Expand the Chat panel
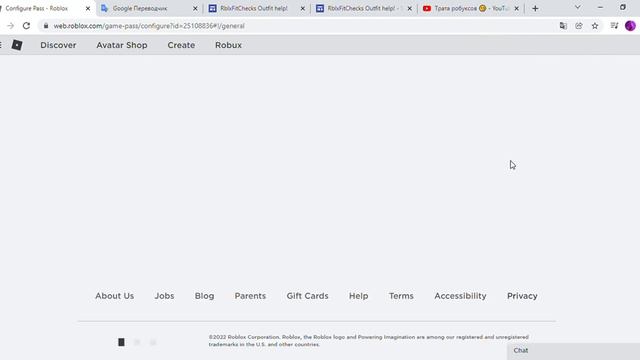This screenshot has height=360, width=640. [573, 351]
